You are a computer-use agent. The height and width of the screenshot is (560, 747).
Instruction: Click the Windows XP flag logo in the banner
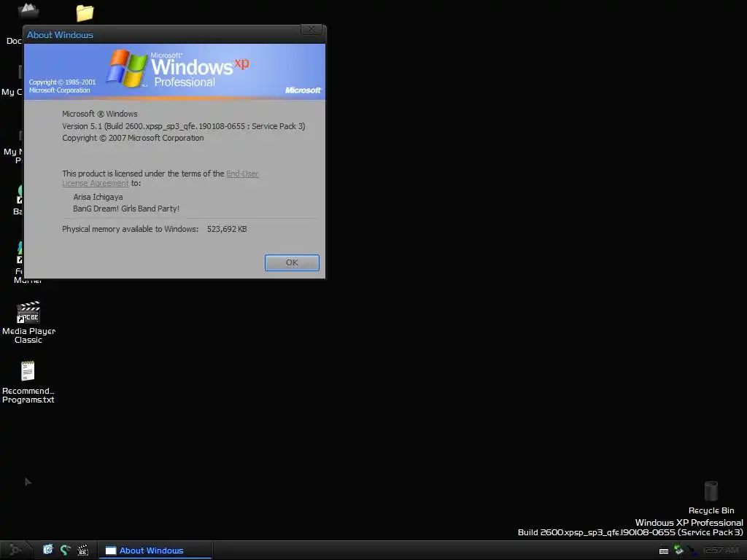click(127, 68)
